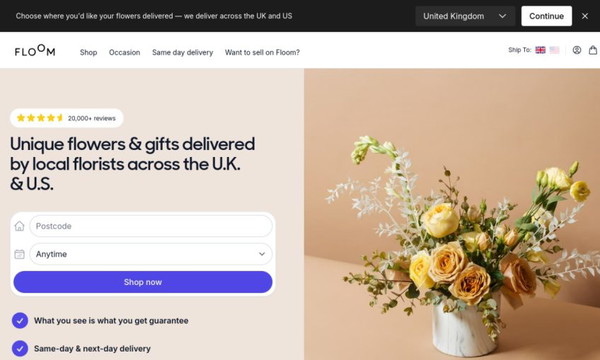
Task: Open Want to sell on Floom link
Action: click(x=262, y=52)
